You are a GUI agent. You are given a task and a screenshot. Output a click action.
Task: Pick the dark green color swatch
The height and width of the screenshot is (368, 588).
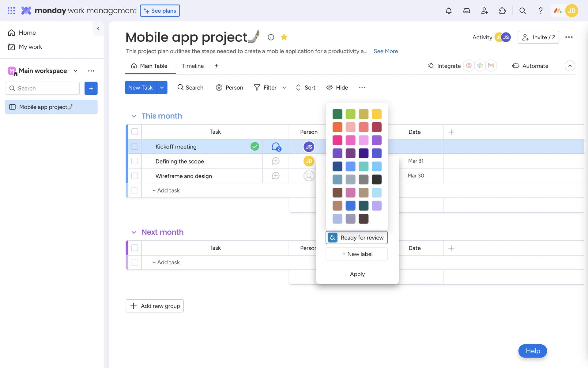(337, 114)
